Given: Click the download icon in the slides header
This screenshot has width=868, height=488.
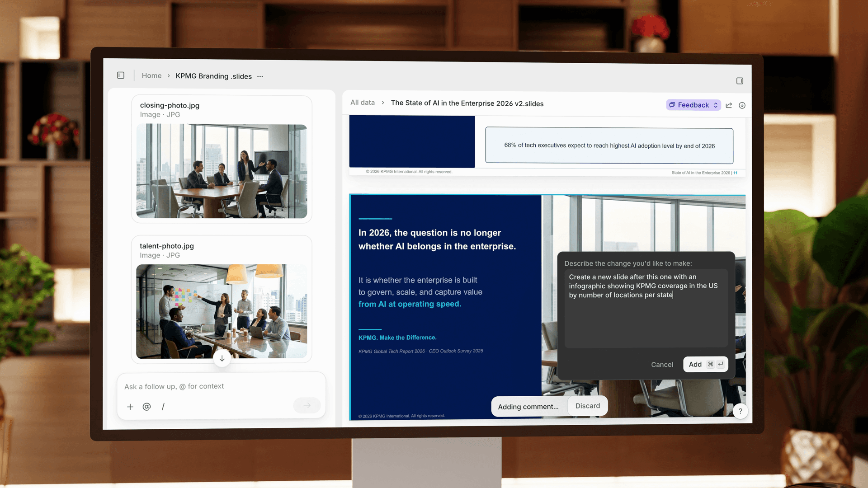Looking at the screenshot, I should [x=742, y=105].
